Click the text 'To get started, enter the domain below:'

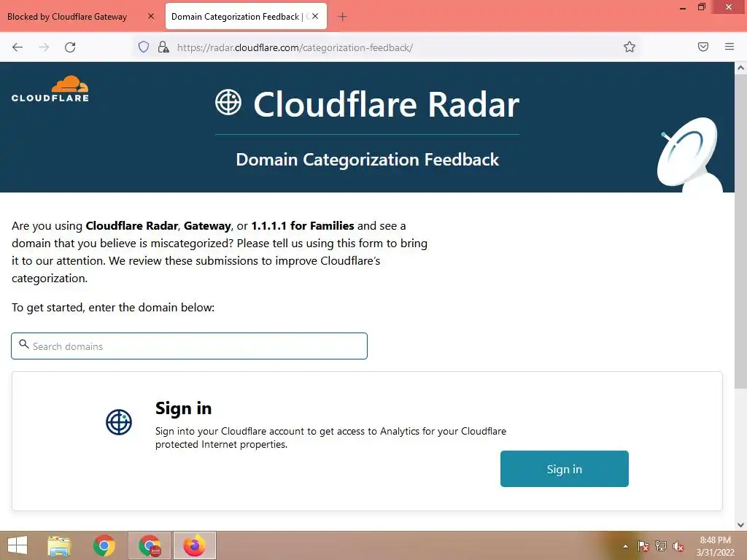[113, 308]
